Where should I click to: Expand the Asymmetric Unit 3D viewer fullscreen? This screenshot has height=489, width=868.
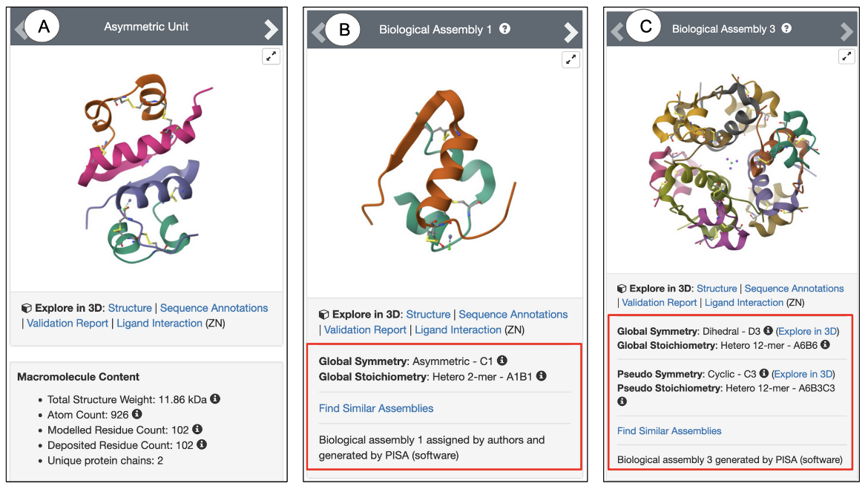pos(271,56)
